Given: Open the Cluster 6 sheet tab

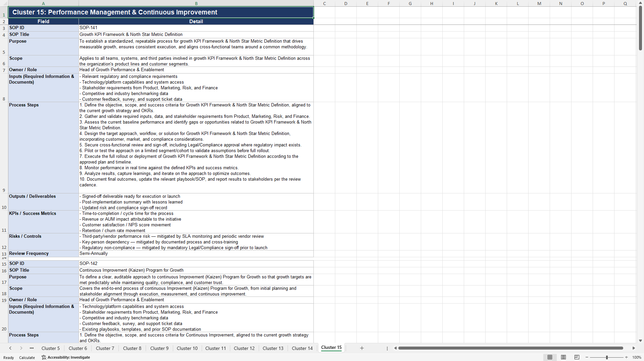Looking at the screenshot, I should tap(78, 348).
